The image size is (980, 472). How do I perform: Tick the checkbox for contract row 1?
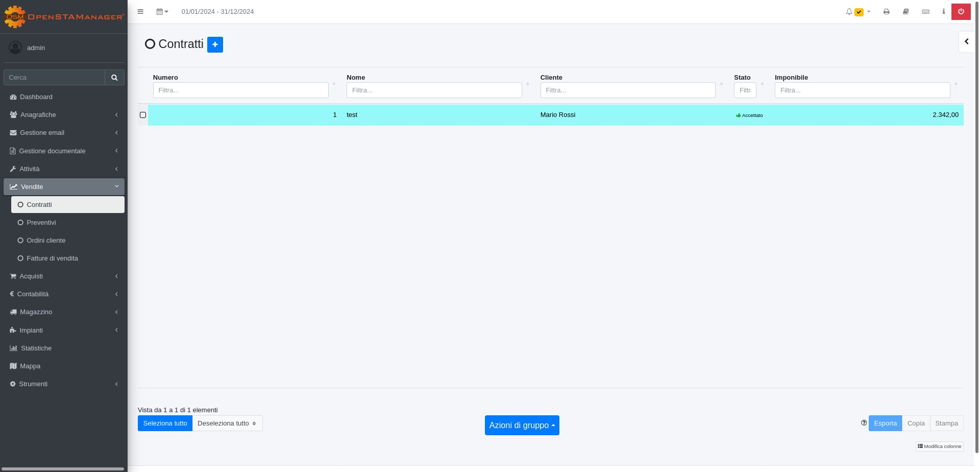(143, 115)
